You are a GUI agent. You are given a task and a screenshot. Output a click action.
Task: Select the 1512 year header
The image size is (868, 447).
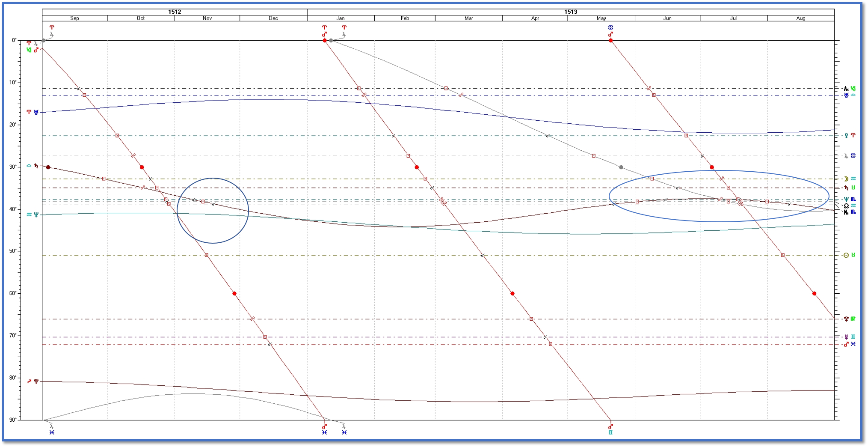tap(175, 12)
